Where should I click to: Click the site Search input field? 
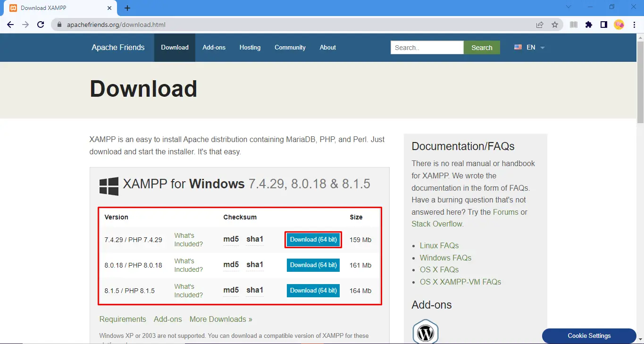(x=427, y=48)
